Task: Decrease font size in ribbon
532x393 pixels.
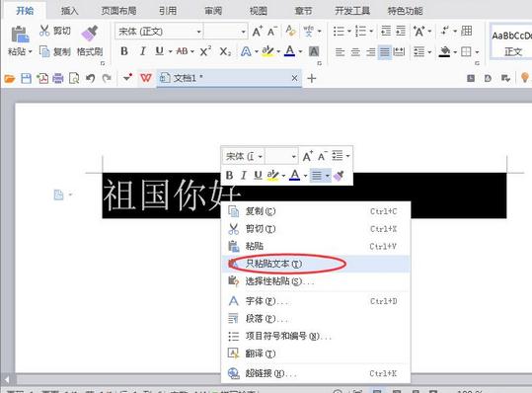Action: 272,32
